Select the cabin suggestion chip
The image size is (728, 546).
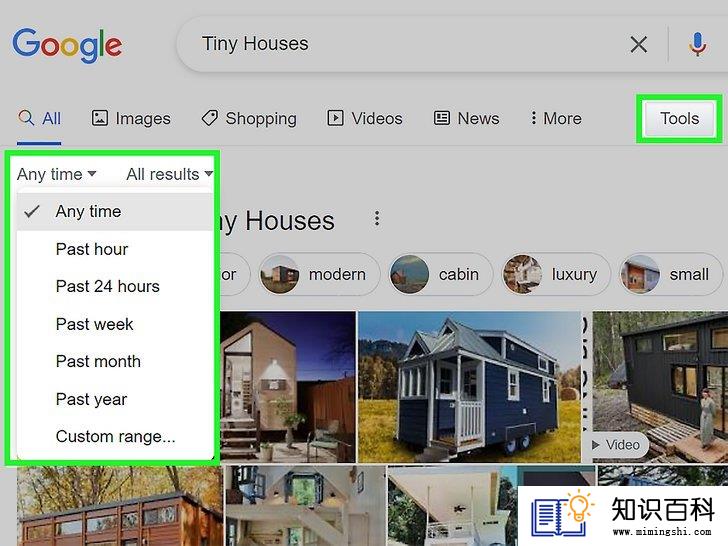(x=440, y=274)
